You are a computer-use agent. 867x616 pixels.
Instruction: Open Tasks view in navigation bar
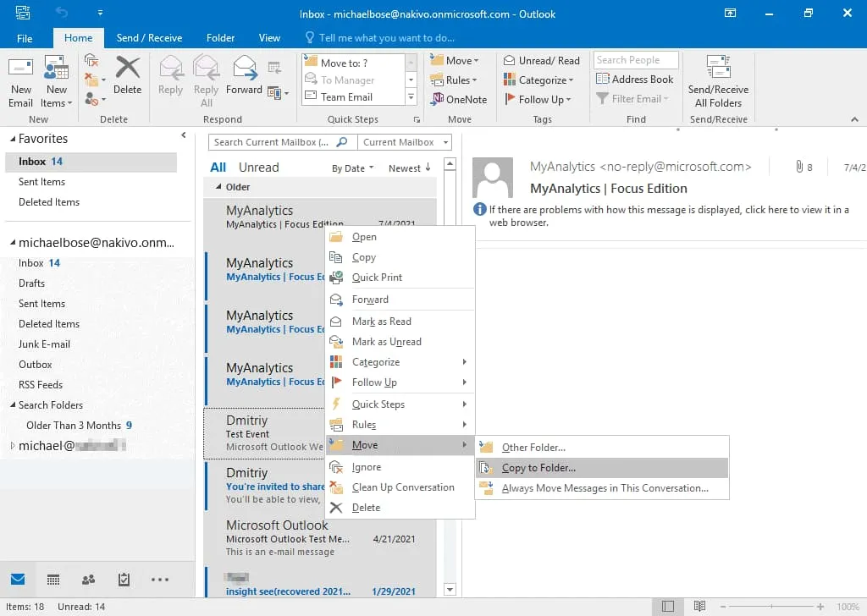point(124,580)
